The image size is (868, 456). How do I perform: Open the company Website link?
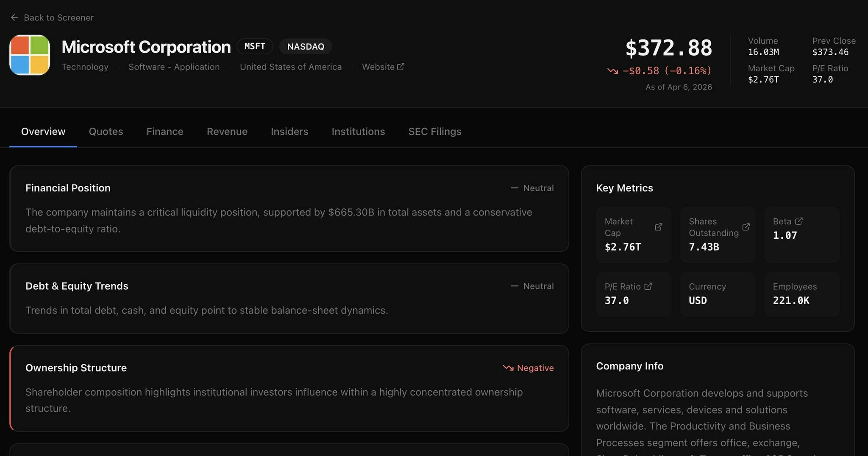coord(383,67)
